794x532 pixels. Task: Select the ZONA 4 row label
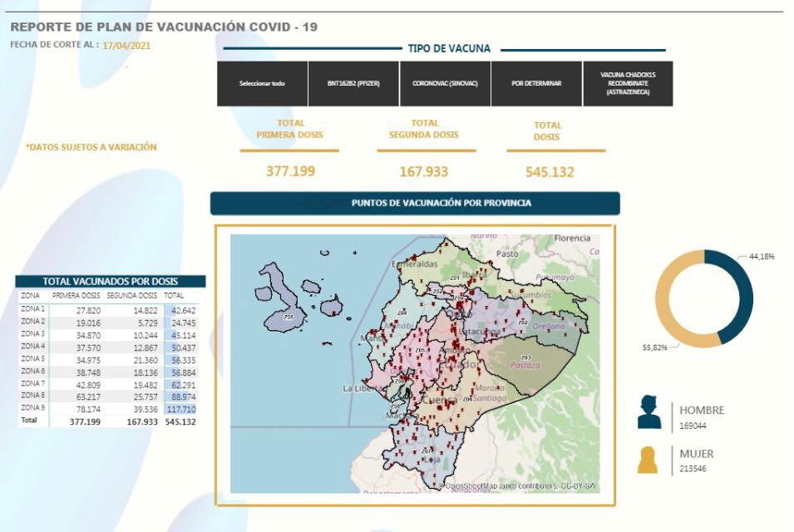point(32,347)
